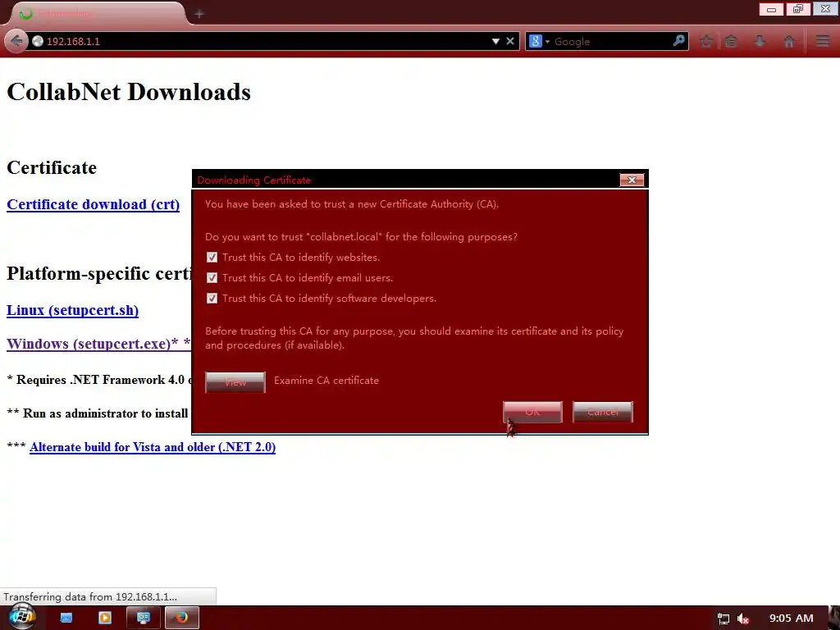Restore down the browser window
This screenshot has width=840, height=630.
tap(798, 9)
